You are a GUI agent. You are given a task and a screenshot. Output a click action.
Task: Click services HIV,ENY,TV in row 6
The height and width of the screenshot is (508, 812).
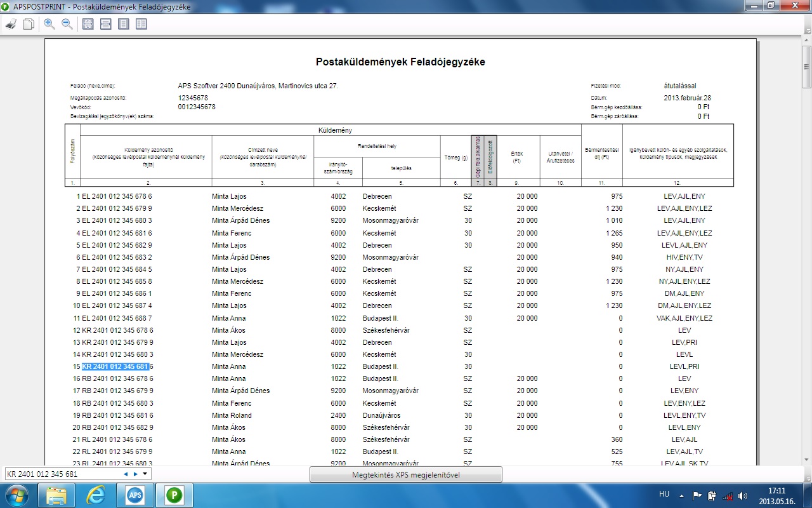[684, 257]
